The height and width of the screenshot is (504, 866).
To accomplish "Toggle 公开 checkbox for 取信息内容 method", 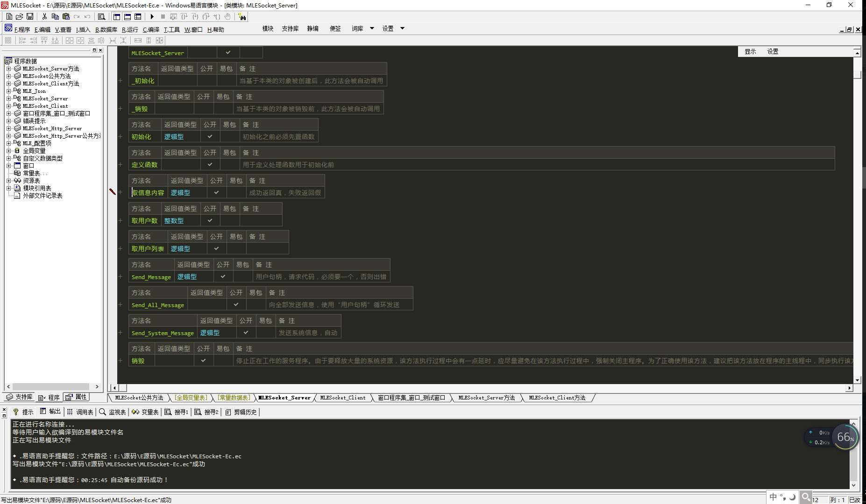I will click(x=216, y=193).
